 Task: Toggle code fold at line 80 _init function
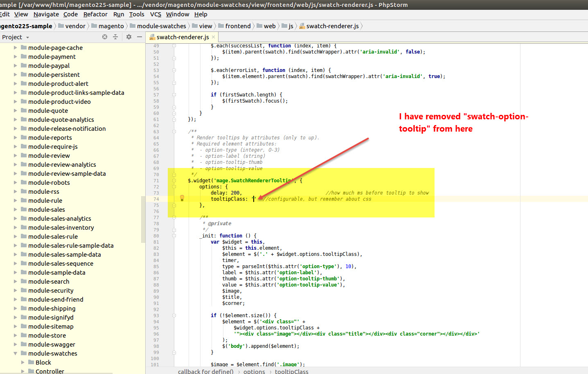coord(174,236)
